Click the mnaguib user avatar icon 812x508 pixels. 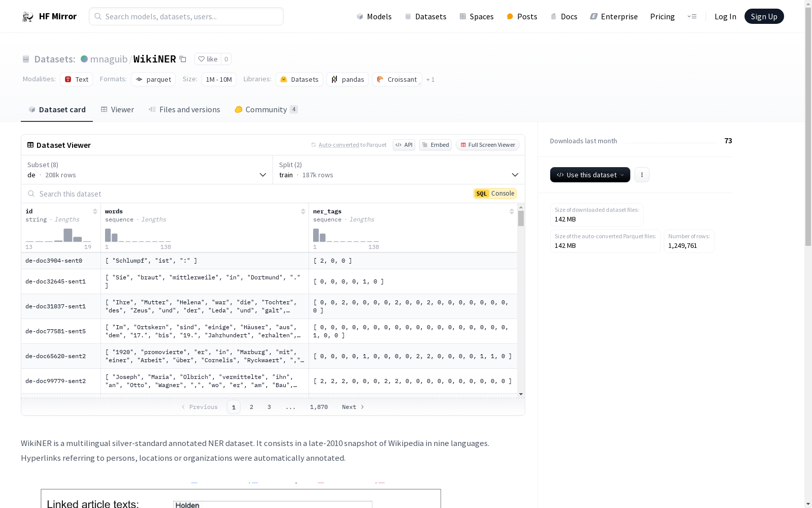(x=84, y=59)
